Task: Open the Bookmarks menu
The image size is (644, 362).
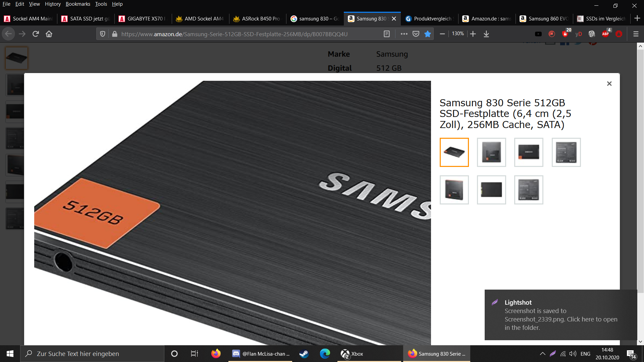Action: pyautogui.click(x=78, y=4)
